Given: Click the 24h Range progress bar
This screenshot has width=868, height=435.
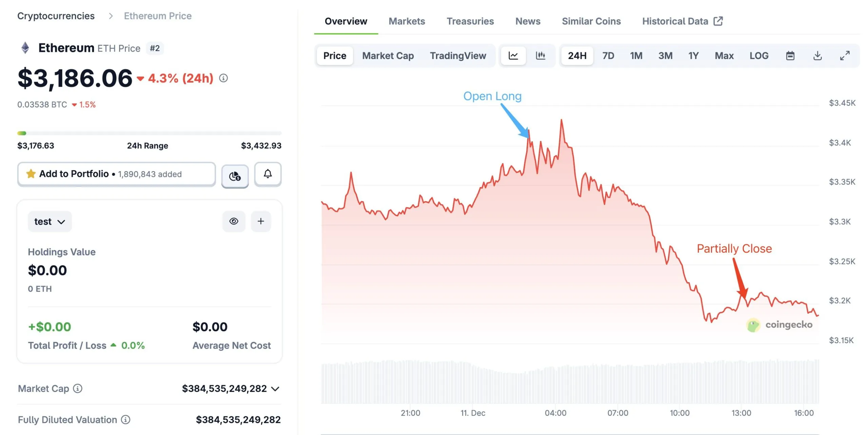Looking at the screenshot, I should 149,133.
